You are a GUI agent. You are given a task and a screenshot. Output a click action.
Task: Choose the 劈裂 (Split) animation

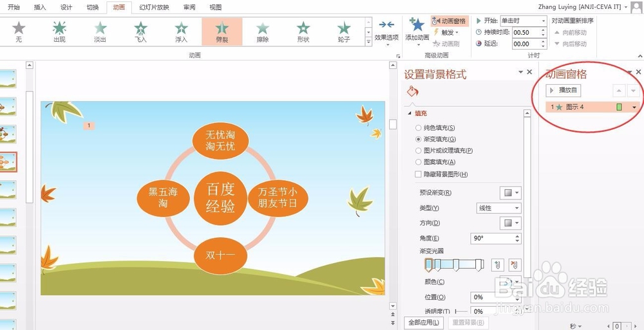tap(222, 32)
